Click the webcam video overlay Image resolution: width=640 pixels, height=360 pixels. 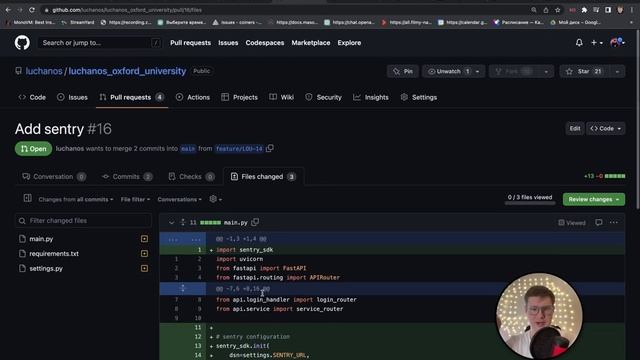(539, 316)
